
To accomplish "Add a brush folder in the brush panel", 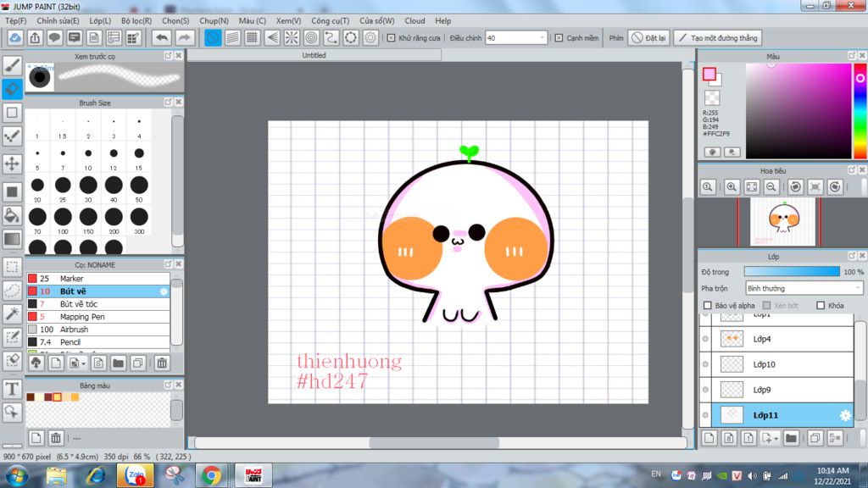I will 118,363.
